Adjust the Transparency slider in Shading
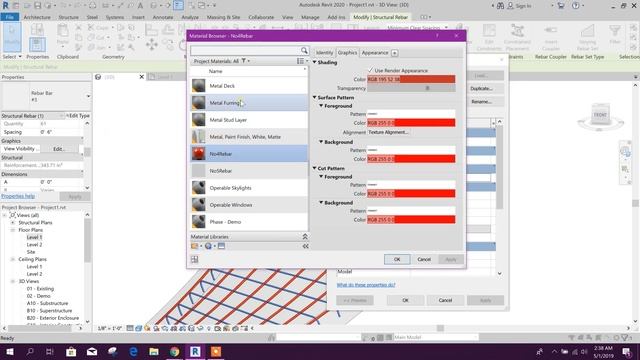Image resolution: width=640 pixels, height=360 pixels. coord(411,88)
